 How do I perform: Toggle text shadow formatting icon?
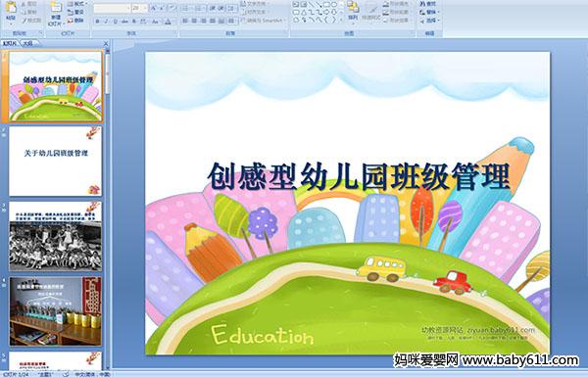pos(134,22)
